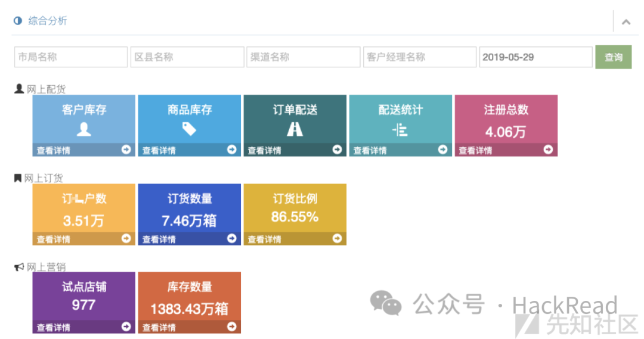Screen dimensions: 644x339
Task: Focus the 市局名称 input field
Action: click(x=70, y=57)
